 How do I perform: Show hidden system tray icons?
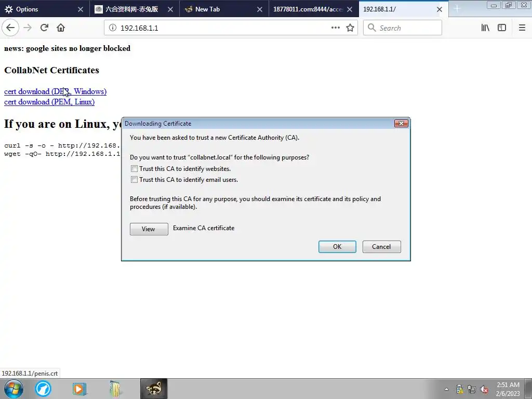[x=446, y=389]
